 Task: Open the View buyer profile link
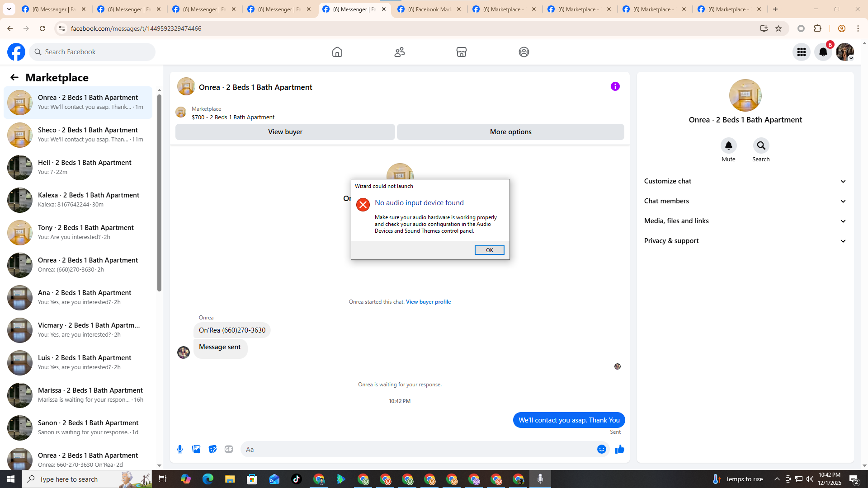click(428, 302)
